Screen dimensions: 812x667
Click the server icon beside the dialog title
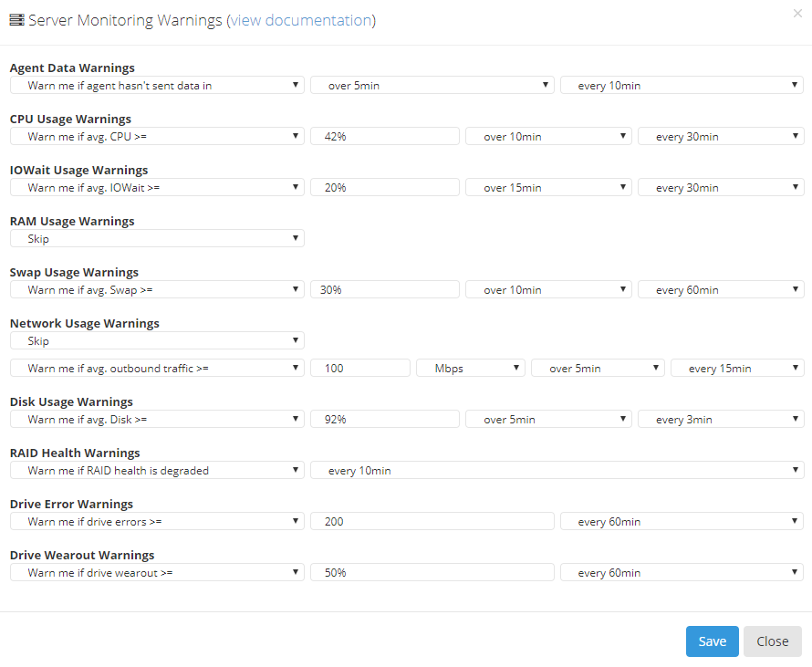16,20
